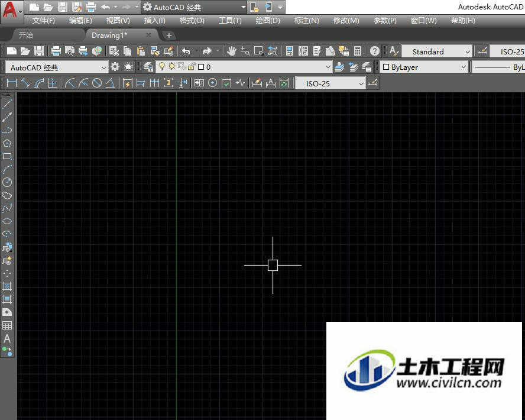Click the Center mark dimension icon
The image size is (525, 420).
point(213,83)
